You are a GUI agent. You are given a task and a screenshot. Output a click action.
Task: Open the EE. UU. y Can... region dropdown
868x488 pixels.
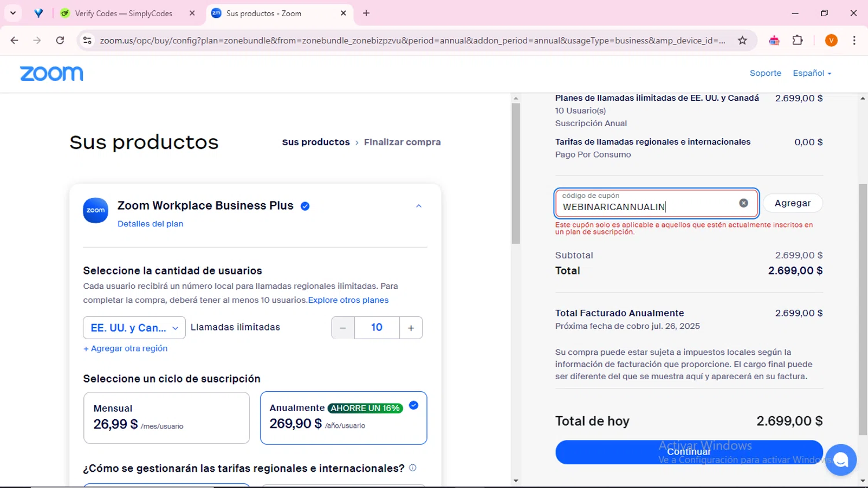pos(134,328)
